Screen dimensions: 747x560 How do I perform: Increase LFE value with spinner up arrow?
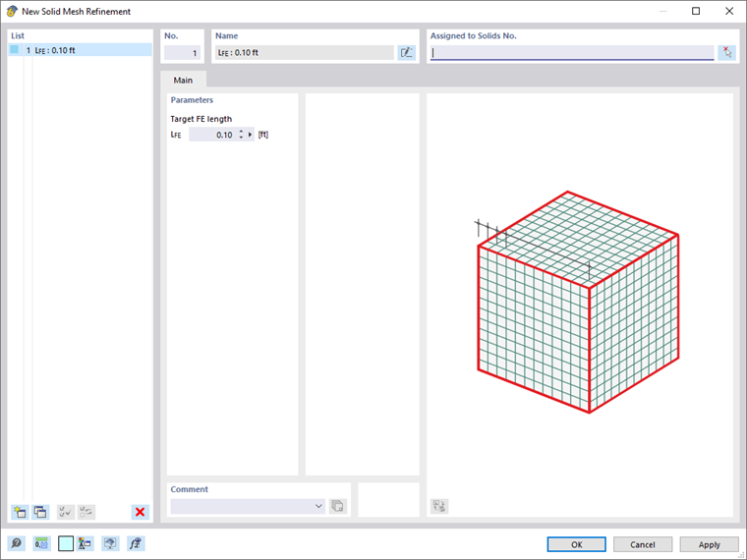click(241, 132)
